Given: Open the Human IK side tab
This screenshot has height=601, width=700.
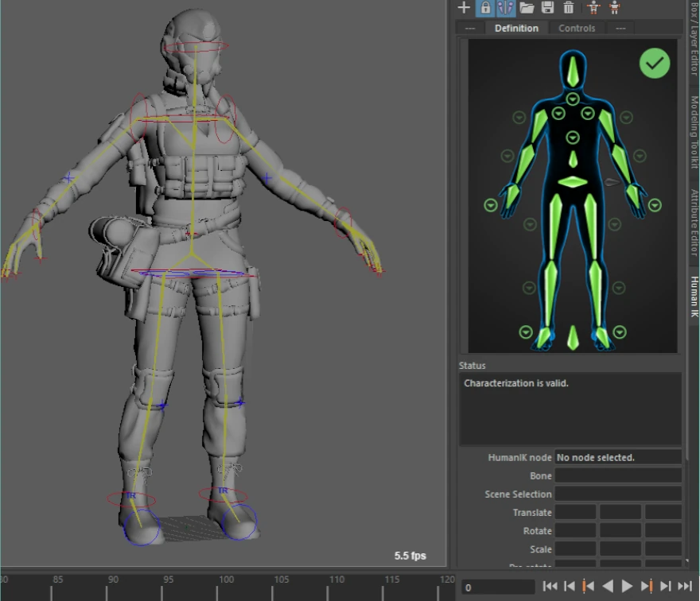Looking at the screenshot, I should click(x=694, y=297).
